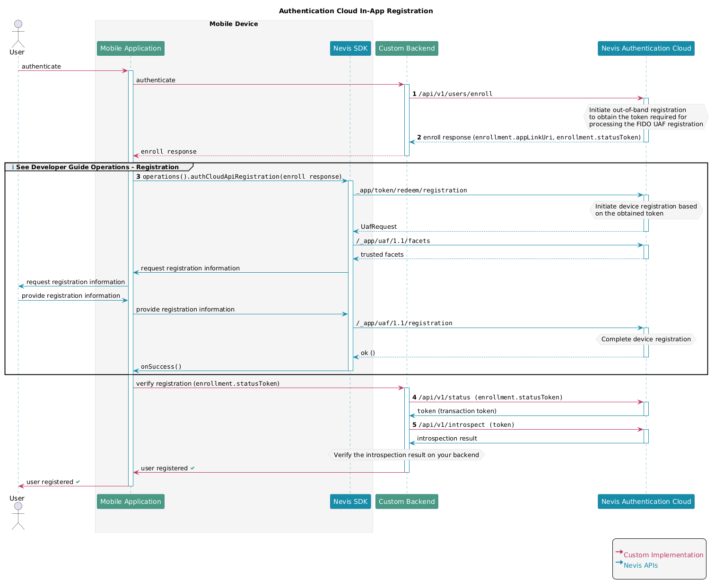The width and height of the screenshot is (715, 588).
Task: Click the Initiate device registration note
Action: pyautogui.click(x=646, y=210)
